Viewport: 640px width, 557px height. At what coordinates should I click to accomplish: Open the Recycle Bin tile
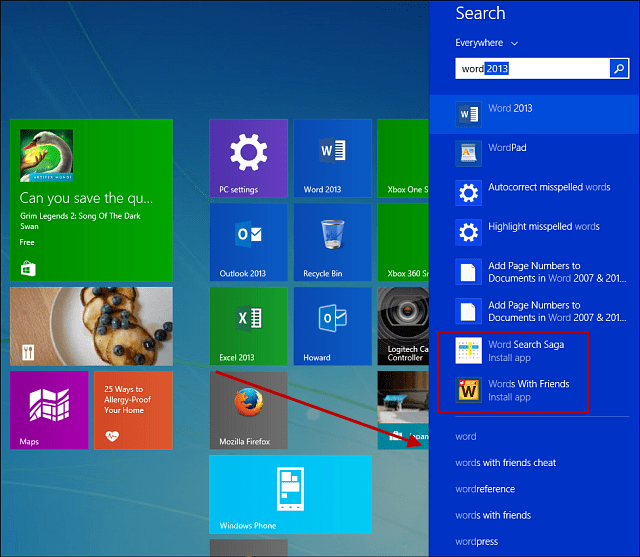coord(333,242)
